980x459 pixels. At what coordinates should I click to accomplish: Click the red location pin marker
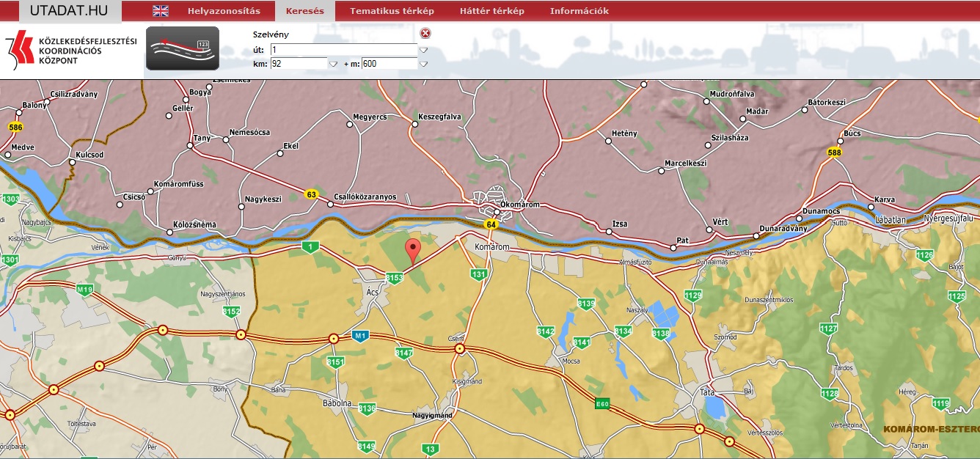pyautogui.click(x=414, y=251)
